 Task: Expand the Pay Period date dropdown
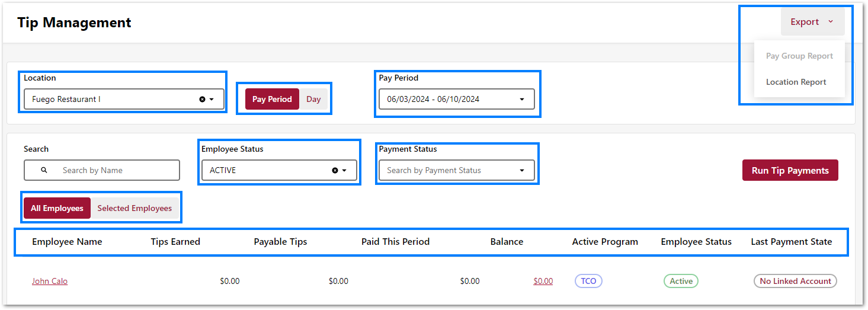(x=522, y=100)
